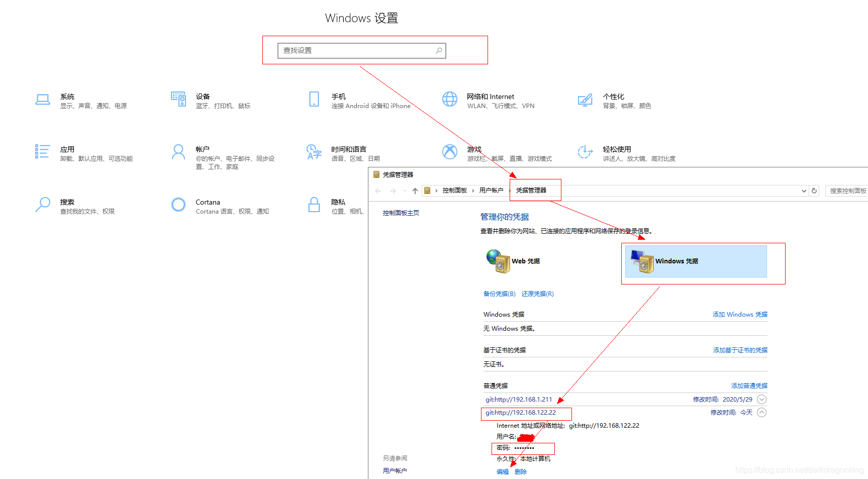Go up one level in control panel
This screenshot has width=868, height=479.
415,191
